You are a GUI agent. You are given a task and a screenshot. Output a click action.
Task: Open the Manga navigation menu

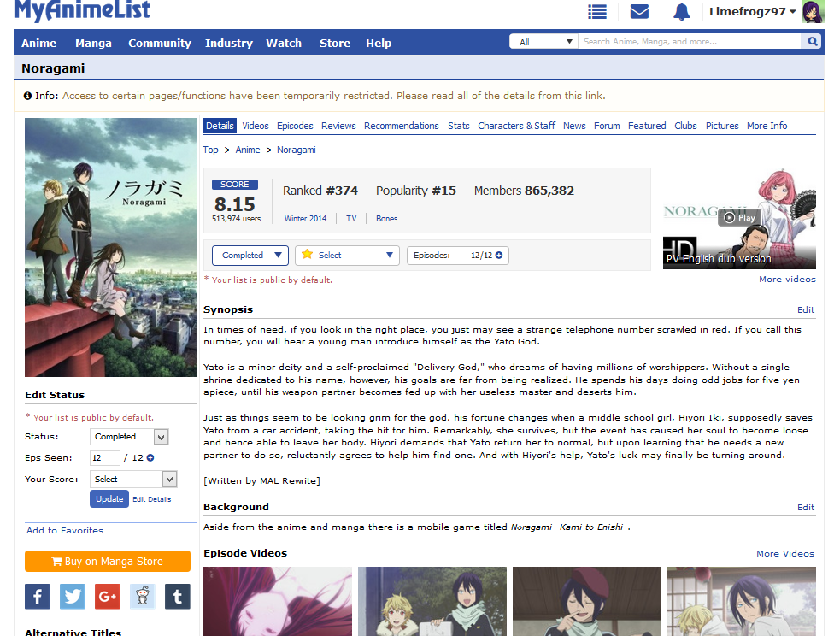point(93,43)
